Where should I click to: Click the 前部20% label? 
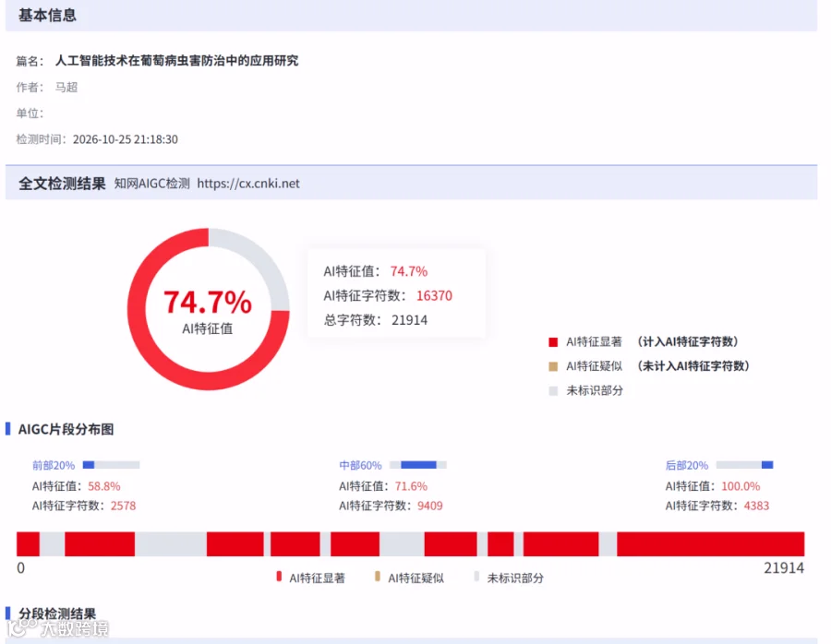click(x=54, y=465)
